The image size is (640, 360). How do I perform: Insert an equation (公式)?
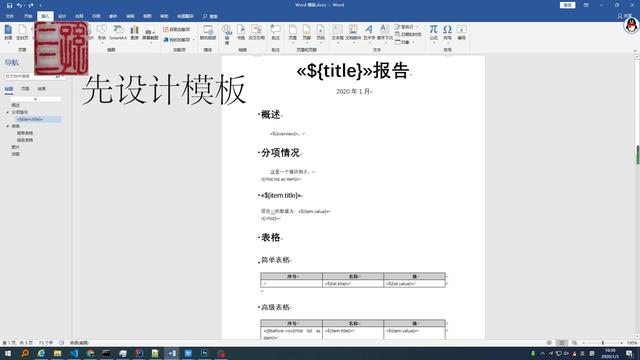tap(433, 33)
